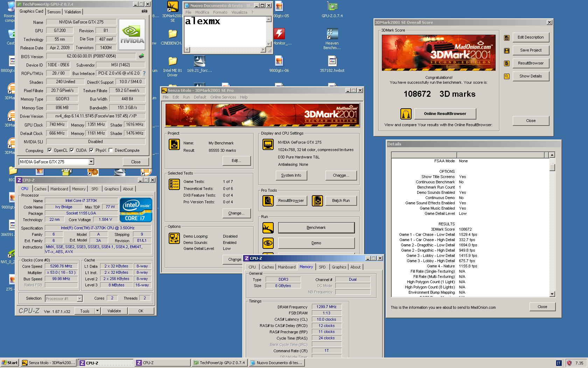Expand the GPU selection dropdown in GPU-Z
Image resolution: width=588 pixels, height=368 pixels.
[91, 162]
